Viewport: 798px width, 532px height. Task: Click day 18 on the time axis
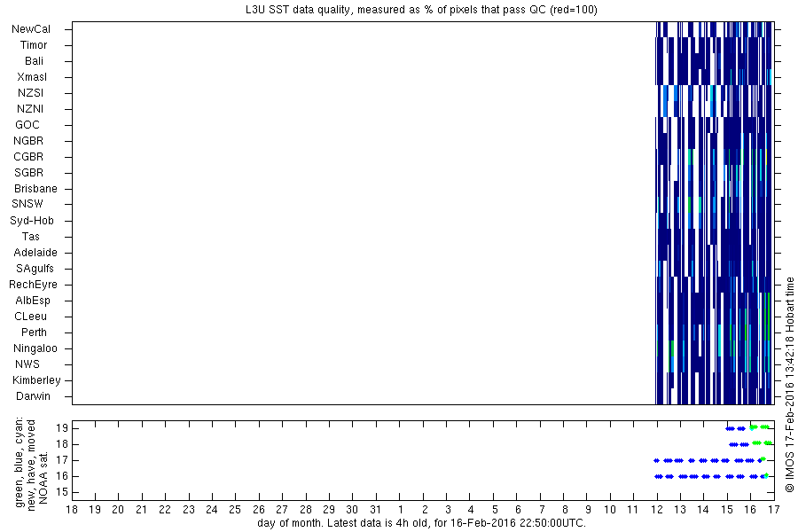pos(72,510)
